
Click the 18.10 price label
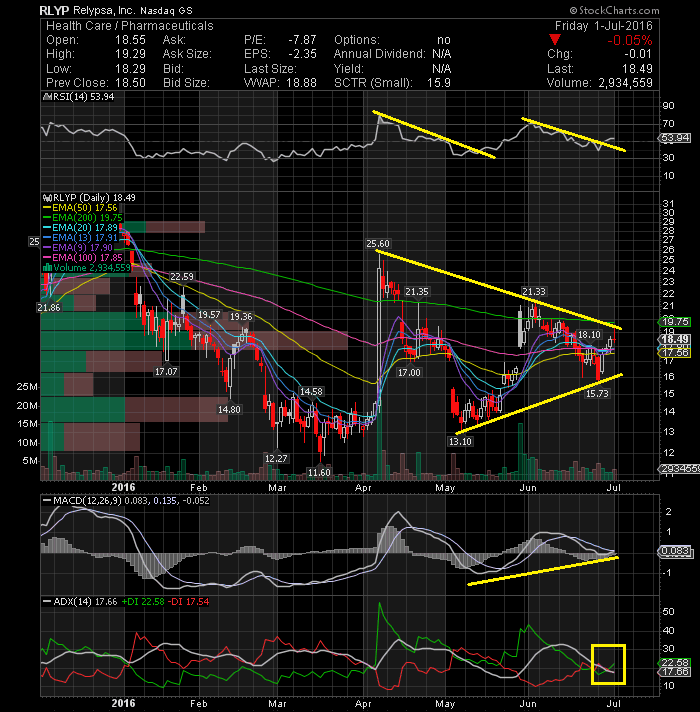click(x=589, y=335)
